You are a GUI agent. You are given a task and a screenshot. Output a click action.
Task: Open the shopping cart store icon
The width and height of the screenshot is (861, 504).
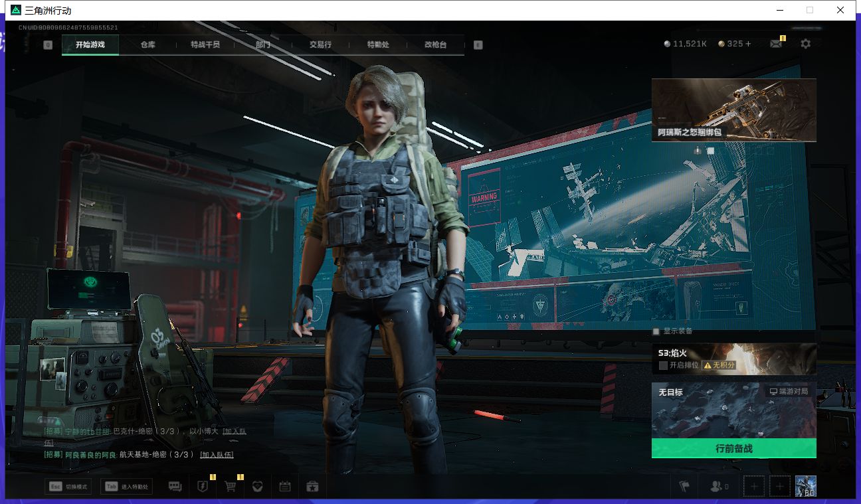[x=231, y=487]
